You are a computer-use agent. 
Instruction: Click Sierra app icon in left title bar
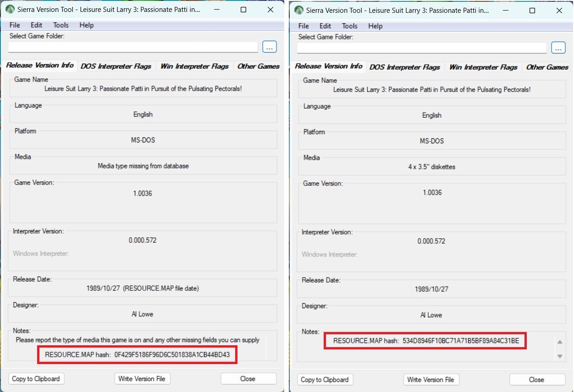coord(10,10)
